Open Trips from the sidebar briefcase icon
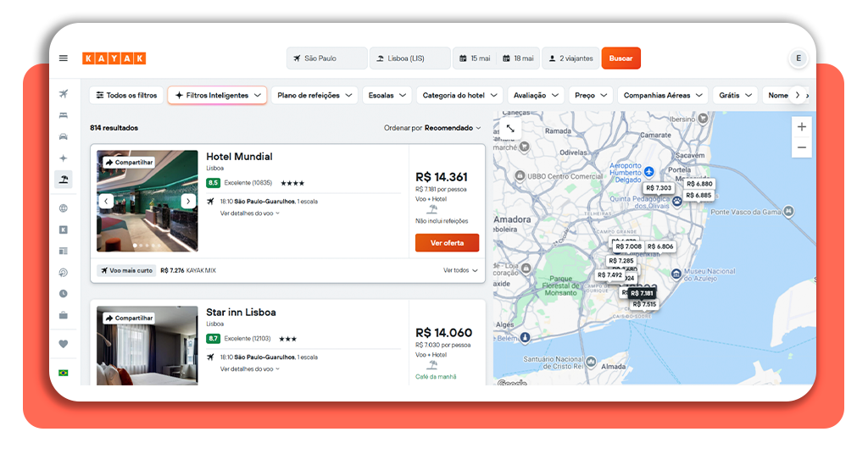Image resolution: width=868 pixels, height=454 pixels. [64, 315]
